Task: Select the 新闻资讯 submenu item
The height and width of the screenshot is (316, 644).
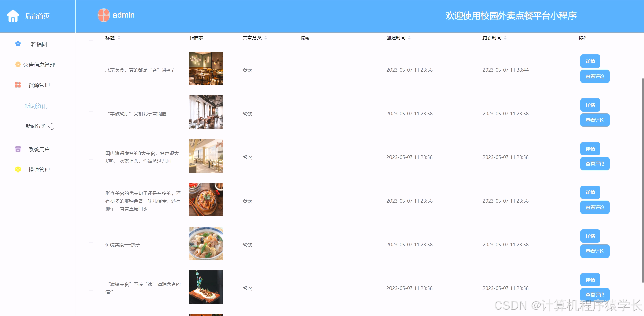Action: tap(36, 106)
